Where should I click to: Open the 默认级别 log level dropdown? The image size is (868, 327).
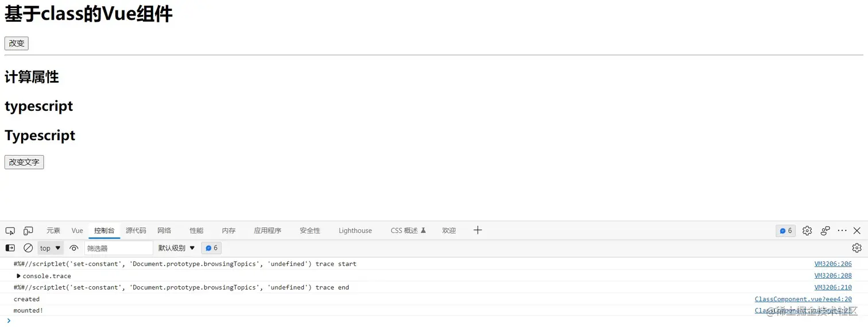(177, 248)
